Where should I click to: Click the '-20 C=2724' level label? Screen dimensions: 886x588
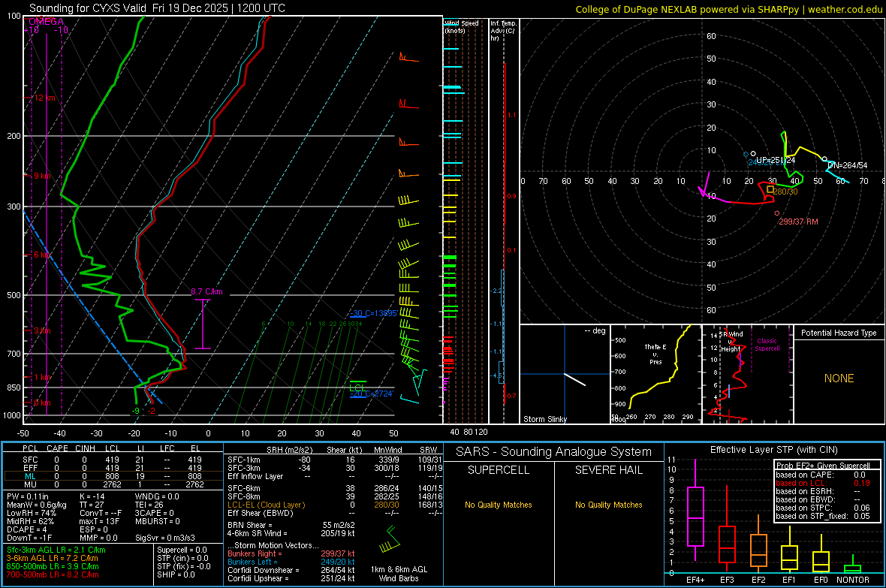tap(372, 394)
